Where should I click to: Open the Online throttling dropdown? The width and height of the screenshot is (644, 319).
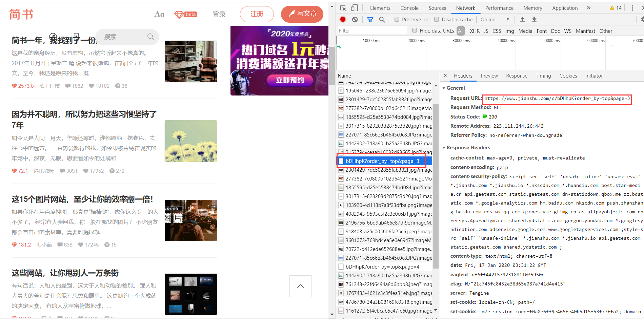point(495,19)
